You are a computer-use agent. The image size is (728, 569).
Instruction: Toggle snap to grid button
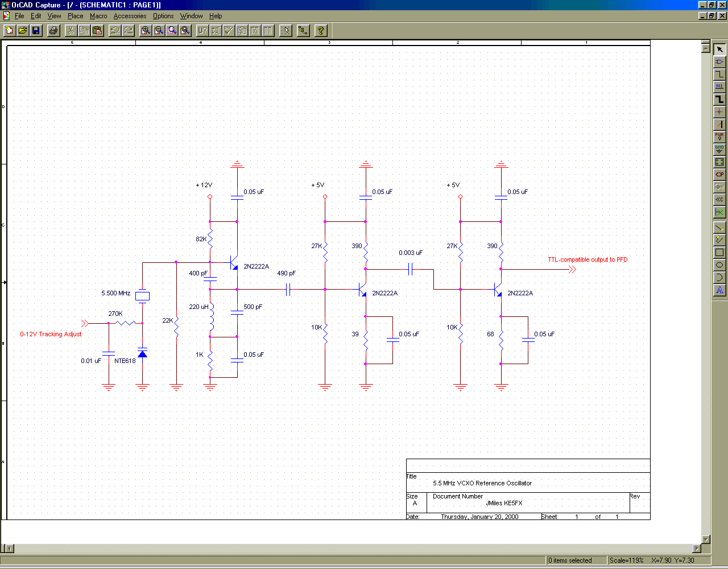286,30
